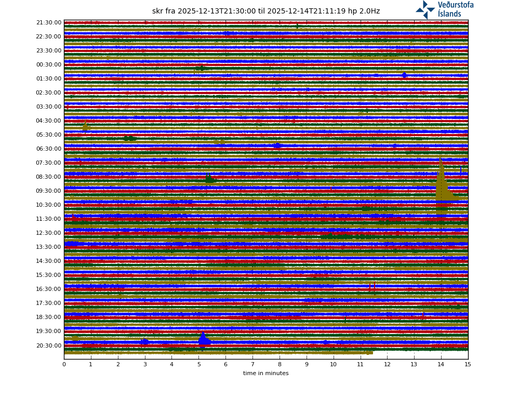Click the Veðurstofa Íslands logo emblem
Screen dimensions: 532x399
[425, 9]
